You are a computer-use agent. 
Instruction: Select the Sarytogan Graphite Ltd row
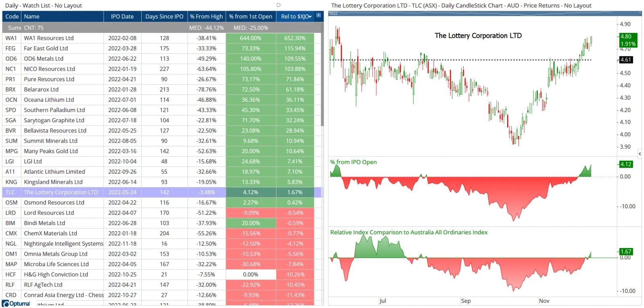[161, 120]
